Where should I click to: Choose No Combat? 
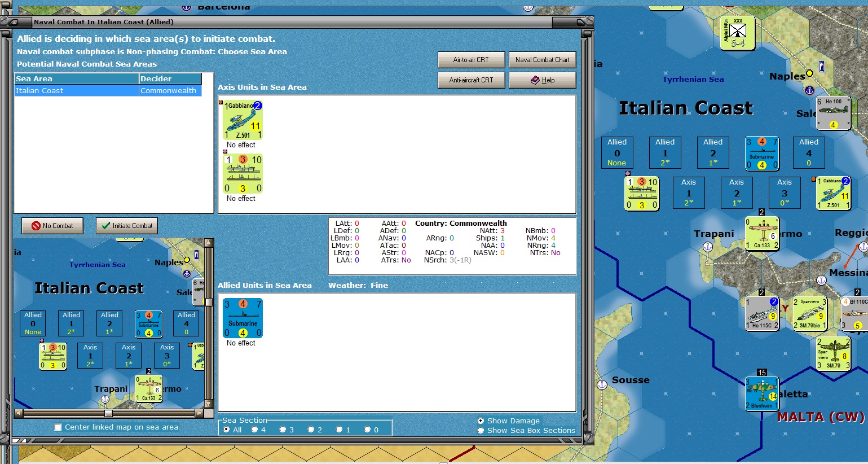tap(52, 226)
